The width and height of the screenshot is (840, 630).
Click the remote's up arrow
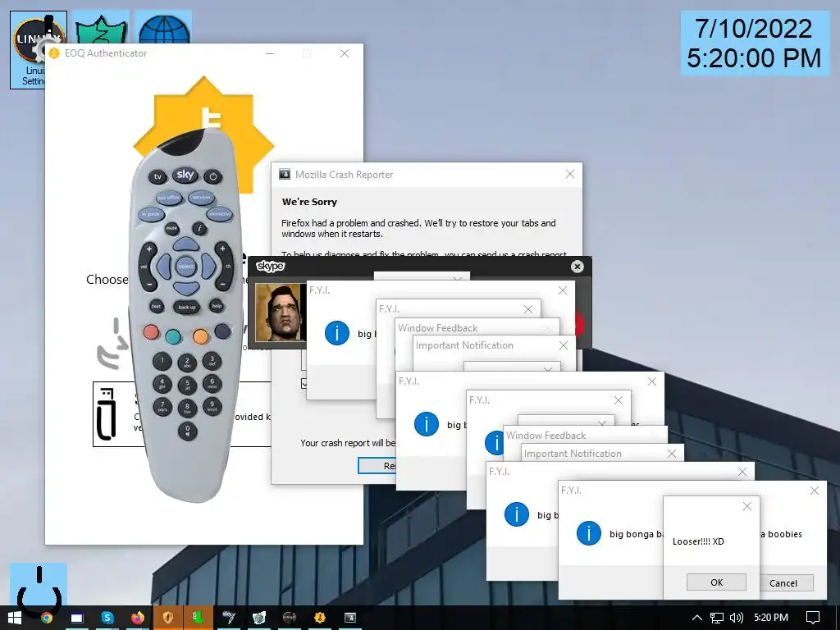coord(186,244)
